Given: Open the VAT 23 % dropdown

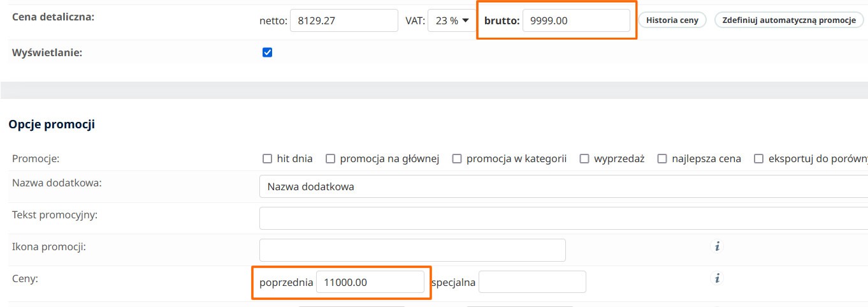Looking at the screenshot, I should [451, 20].
